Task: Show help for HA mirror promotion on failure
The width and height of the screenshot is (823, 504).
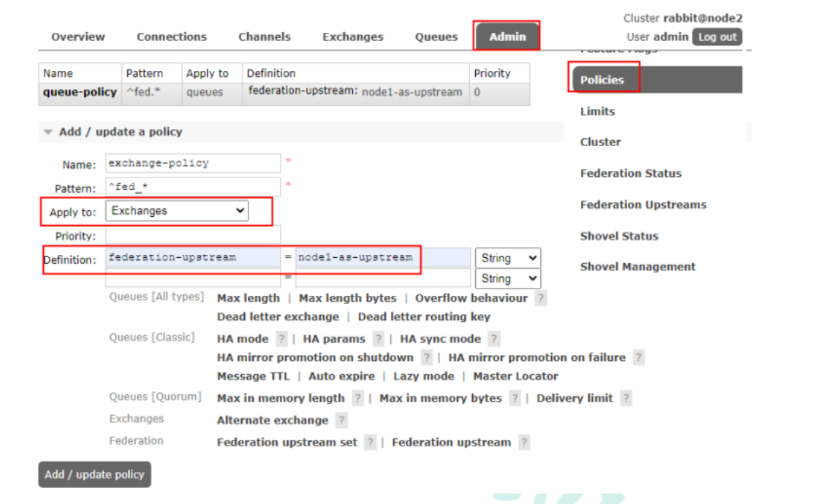Action: pos(638,357)
